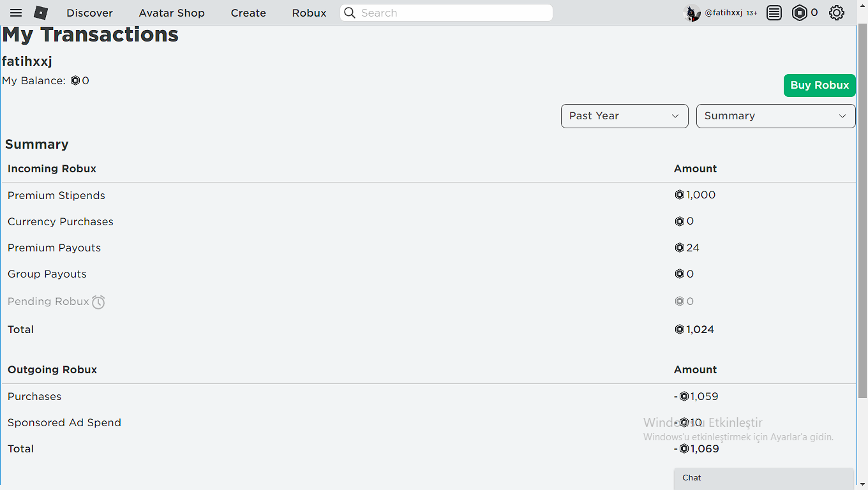
Task: Open the fatihxxj avatar thumbnail
Action: 692,13
